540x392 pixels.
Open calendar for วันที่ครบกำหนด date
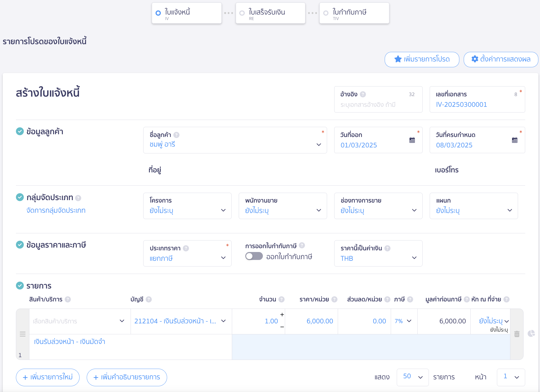[514, 140]
